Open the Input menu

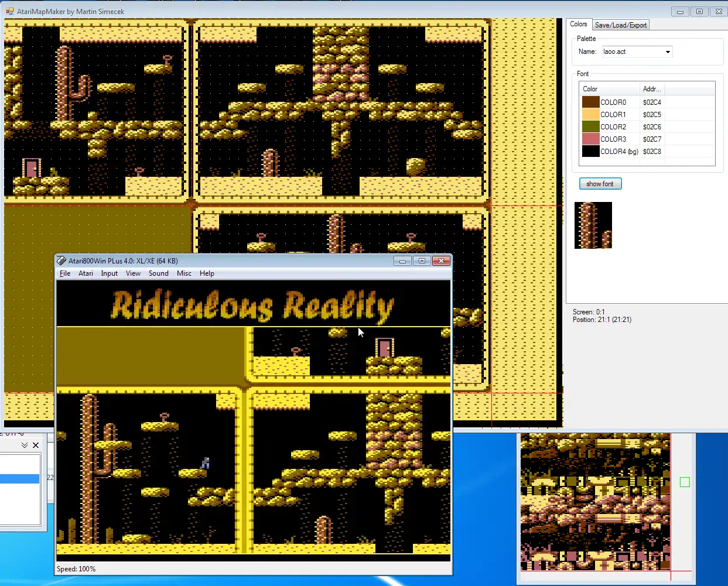point(109,273)
